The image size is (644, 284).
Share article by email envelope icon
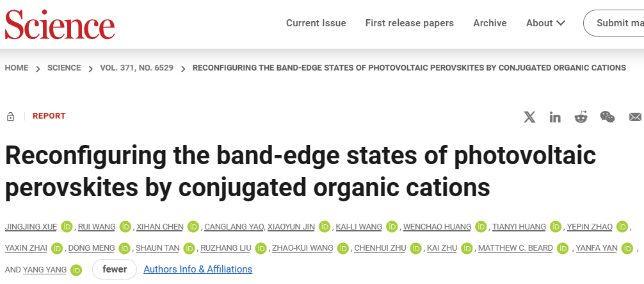point(635,117)
